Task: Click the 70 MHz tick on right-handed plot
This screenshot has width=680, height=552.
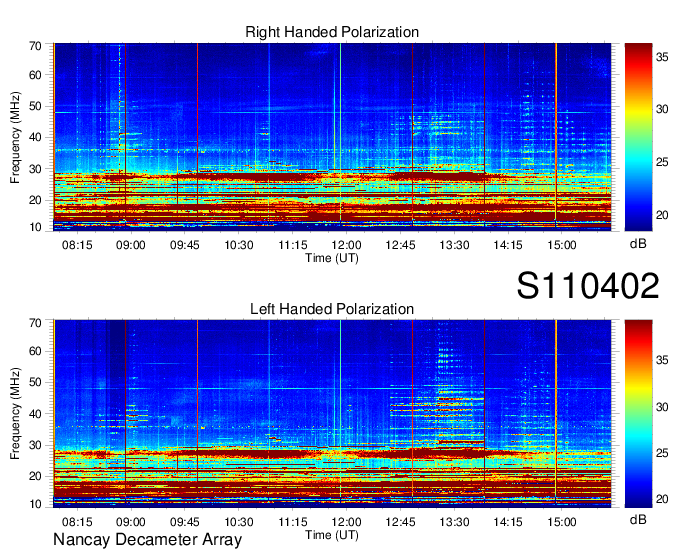Action: click(x=35, y=46)
